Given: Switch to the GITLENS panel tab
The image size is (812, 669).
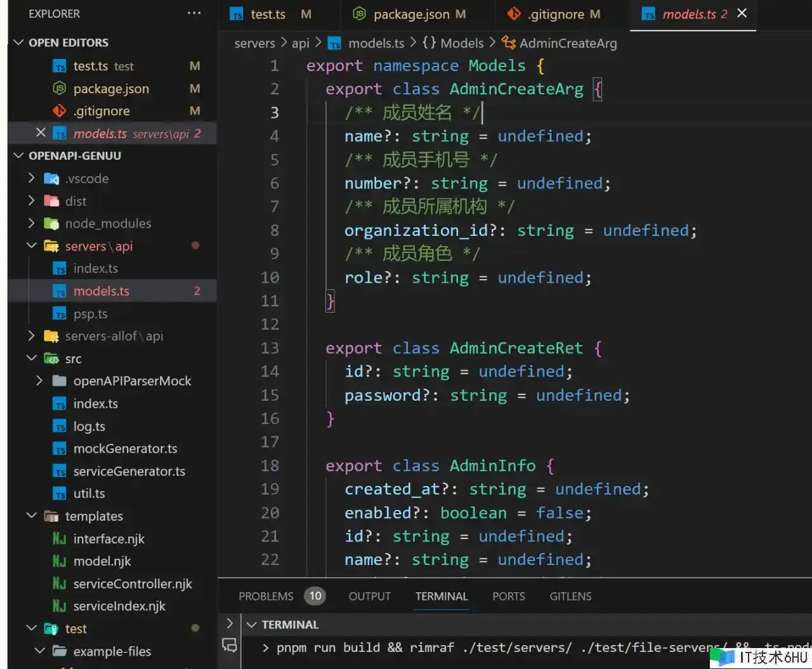Looking at the screenshot, I should coord(570,596).
